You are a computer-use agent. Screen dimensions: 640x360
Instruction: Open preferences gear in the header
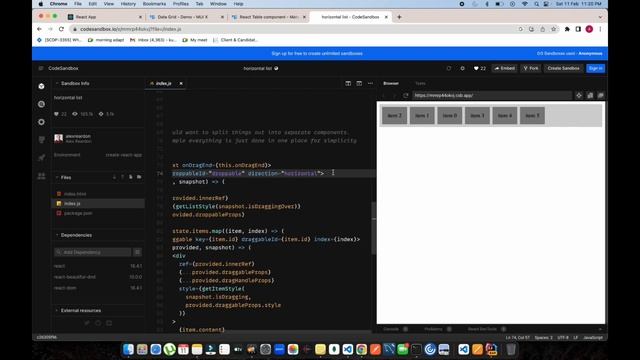click(462, 68)
